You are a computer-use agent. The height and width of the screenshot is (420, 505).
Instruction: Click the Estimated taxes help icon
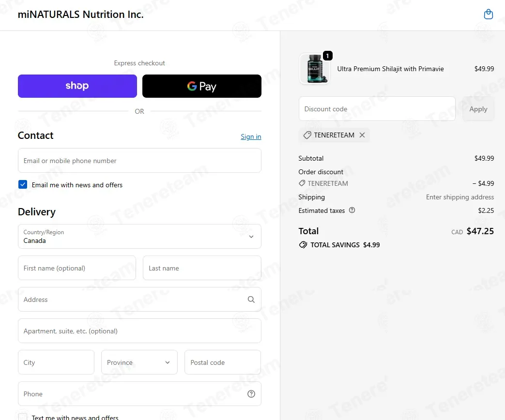pyautogui.click(x=352, y=210)
